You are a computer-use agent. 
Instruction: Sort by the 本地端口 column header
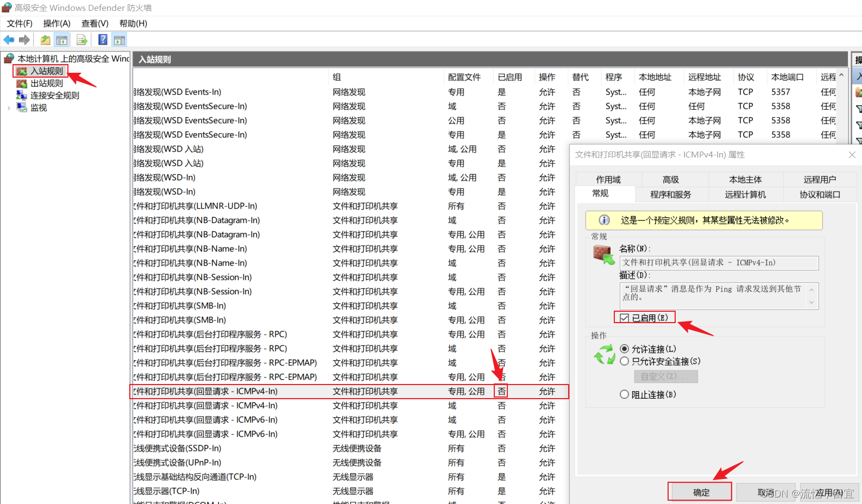click(791, 77)
